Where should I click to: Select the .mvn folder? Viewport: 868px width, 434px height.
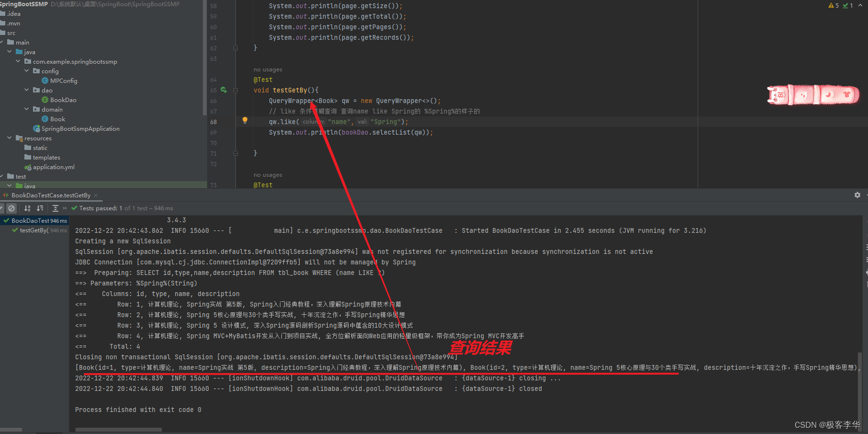pyautogui.click(x=10, y=23)
